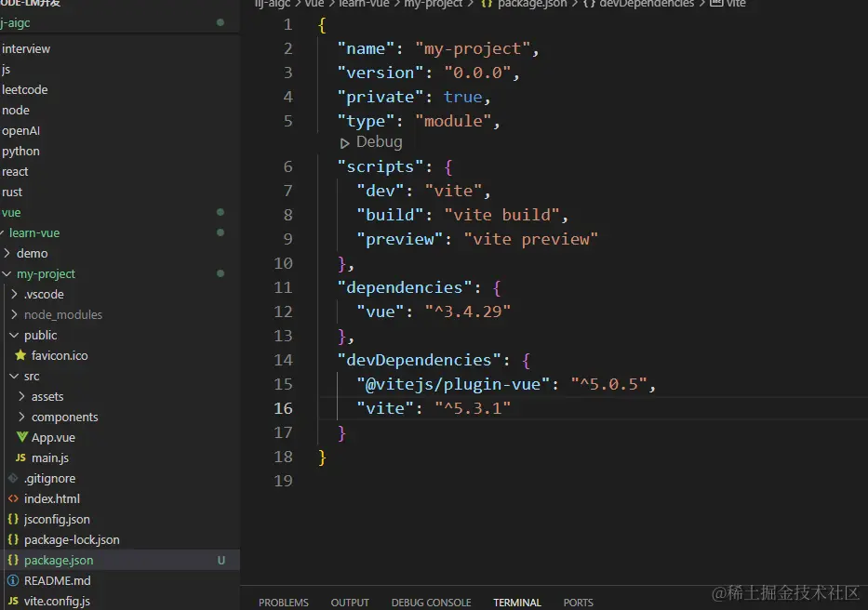
Task: Select the node folder
Action: (x=16, y=110)
